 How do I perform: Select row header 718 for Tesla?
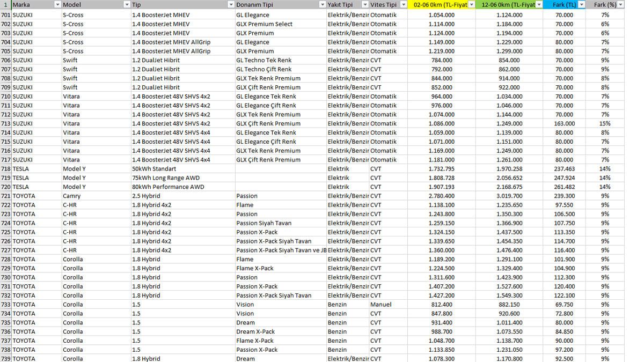click(6, 169)
